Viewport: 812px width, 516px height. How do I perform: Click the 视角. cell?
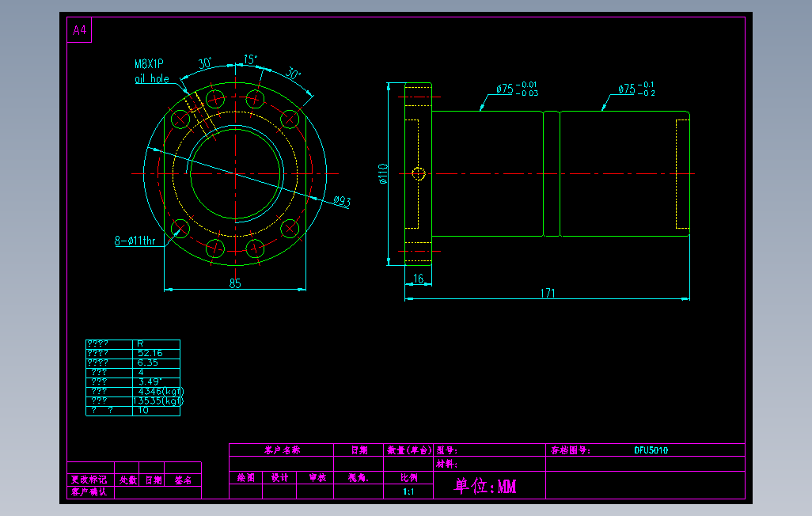point(359,478)
